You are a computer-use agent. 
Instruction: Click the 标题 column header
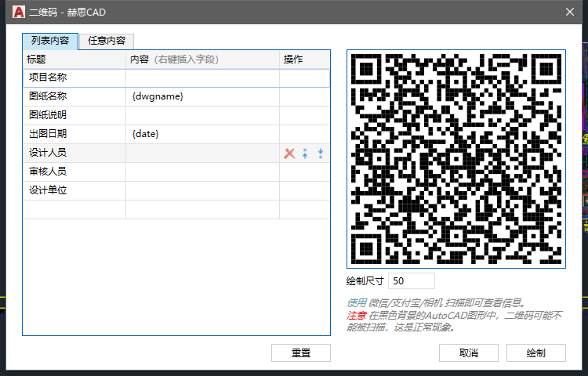click(x=74, y=60)
